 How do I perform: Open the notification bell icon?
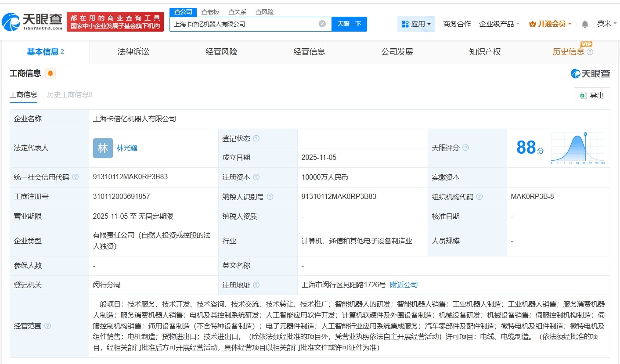(584, 24)
